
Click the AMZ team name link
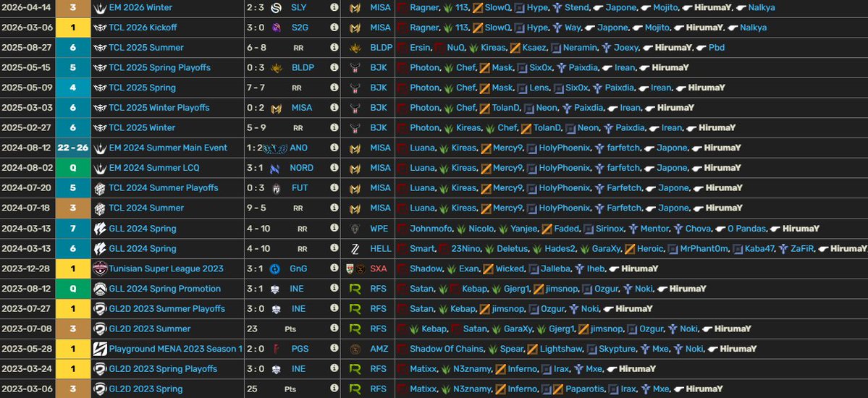(x=379, y=349)
